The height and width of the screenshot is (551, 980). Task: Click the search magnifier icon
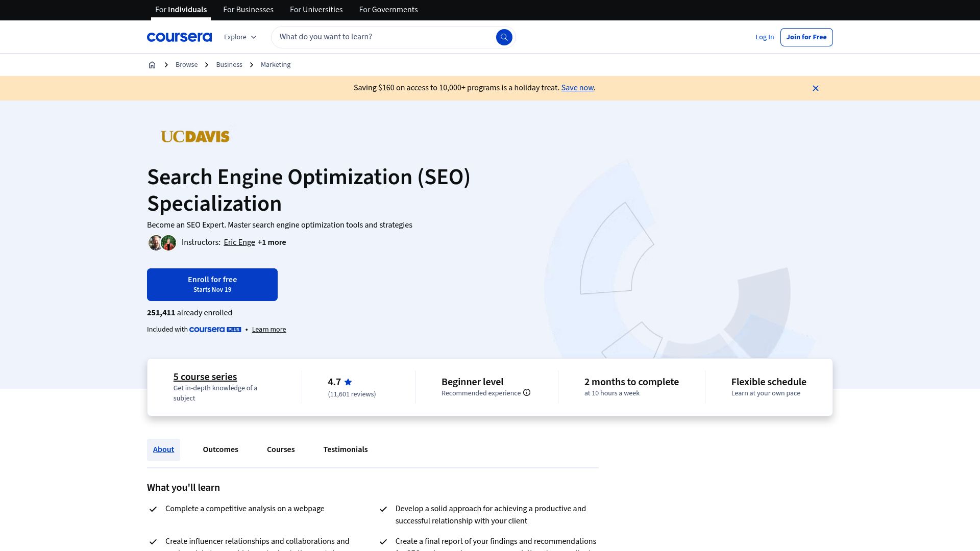pyautogui.click(x=504, y=37)
